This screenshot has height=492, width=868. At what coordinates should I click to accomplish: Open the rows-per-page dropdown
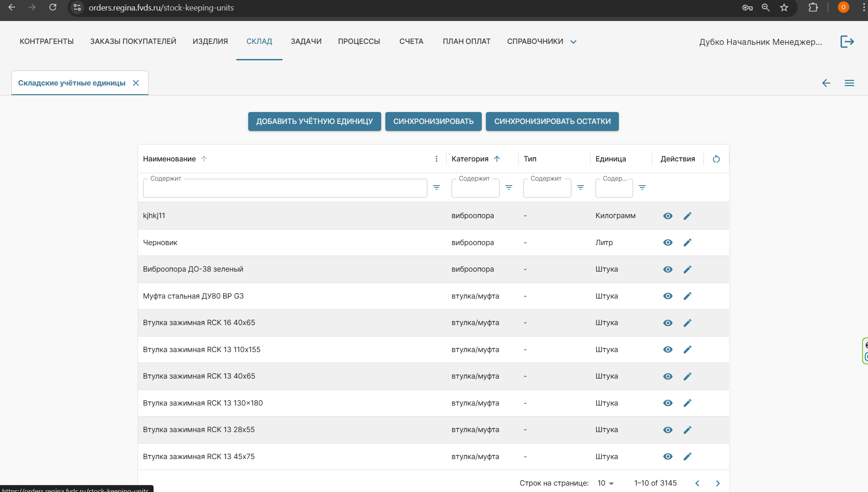pos(606,483)
